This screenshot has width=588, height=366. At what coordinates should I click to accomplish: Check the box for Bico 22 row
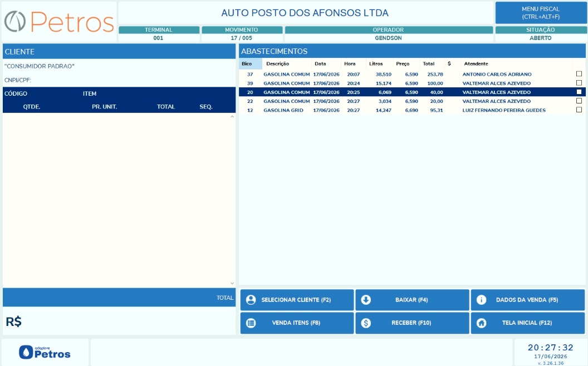[x=579, y=101]
